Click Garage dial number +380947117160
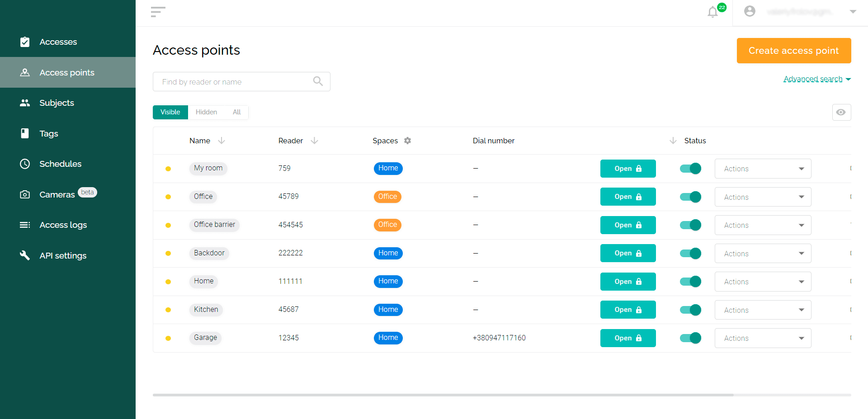The height and width of the screenshot is (419, 868). click(x=499, y=338)
